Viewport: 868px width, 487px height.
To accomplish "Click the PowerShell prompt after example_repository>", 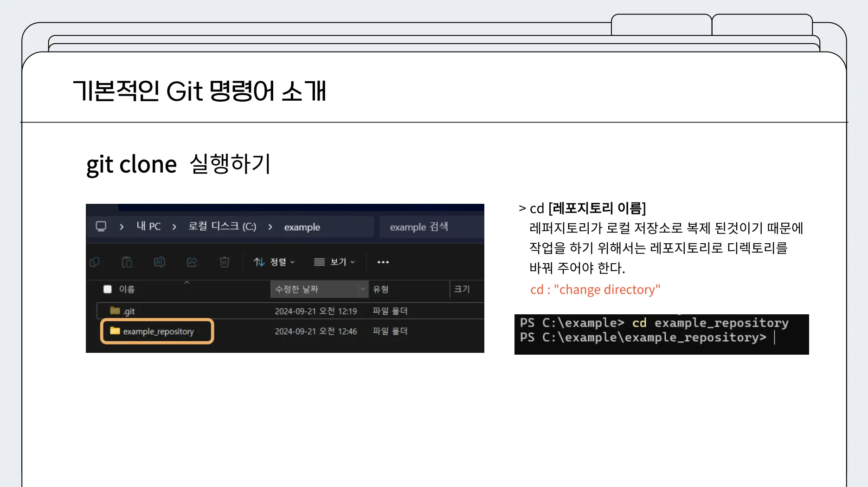I will tap(775, 338).
